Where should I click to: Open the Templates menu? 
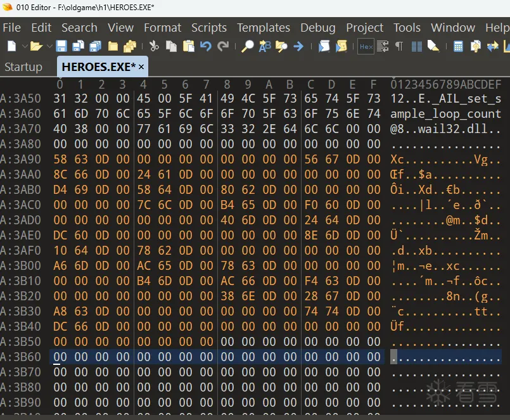[263, 27]
